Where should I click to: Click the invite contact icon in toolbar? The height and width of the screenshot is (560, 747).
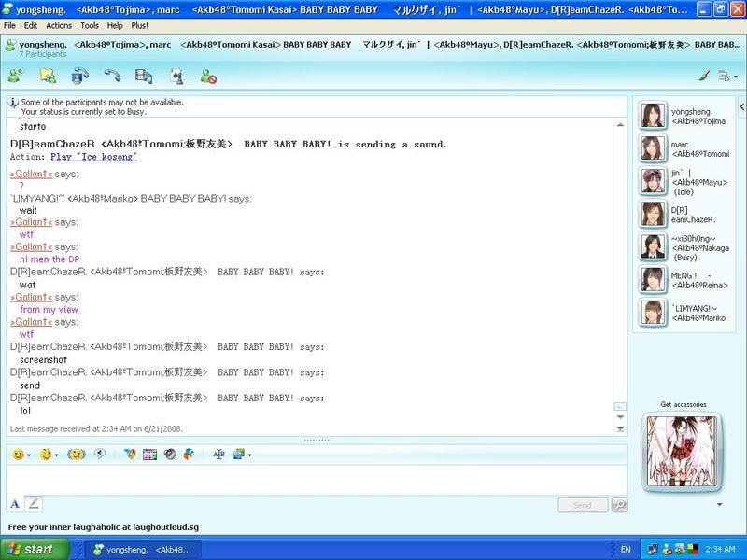coord(16,76)
